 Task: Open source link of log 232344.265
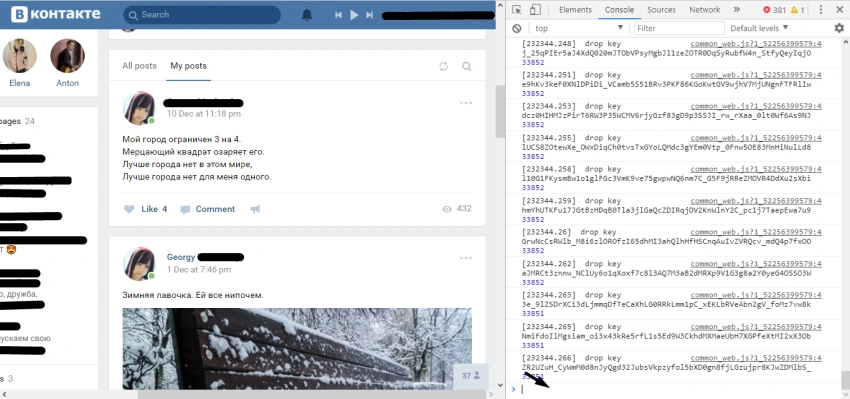[756, 327]
